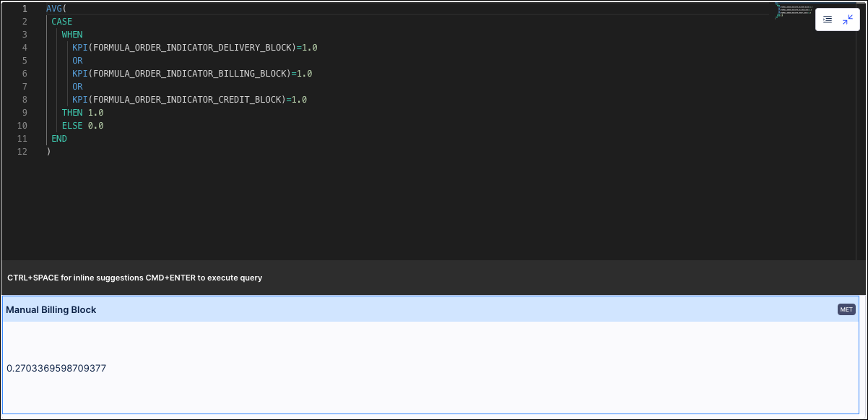This screenshot has width=868, height=420.
Task: Click line number 12 in the gutter
Action: [22, 152]
